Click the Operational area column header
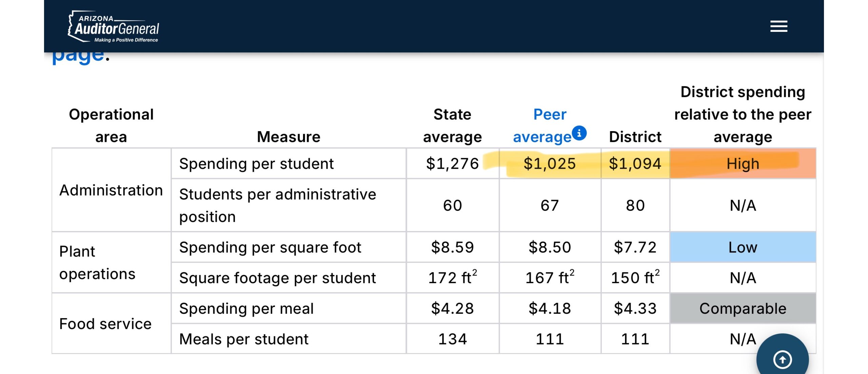 (x=111, y=125)
